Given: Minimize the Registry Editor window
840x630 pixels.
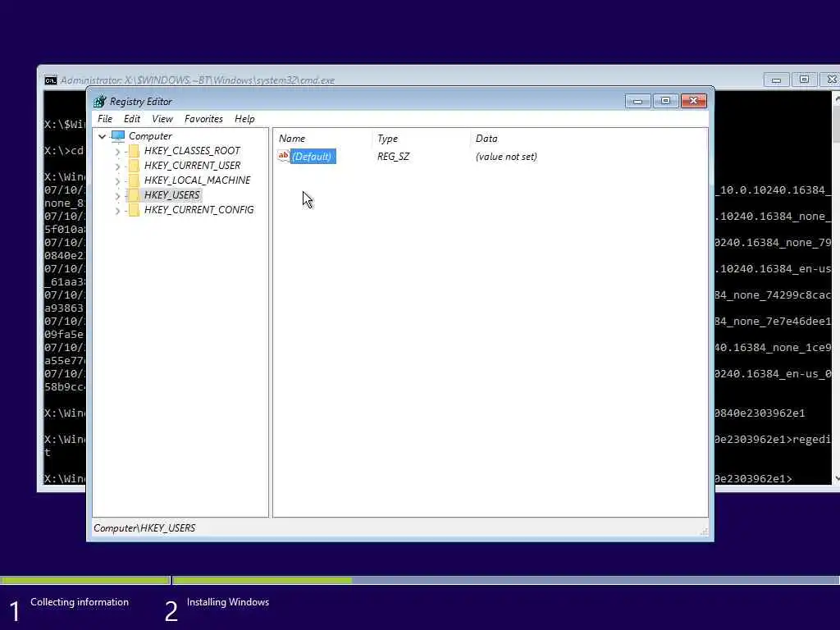Looking at the screenshot, I should pyautogui.click(x=637, y=101).
